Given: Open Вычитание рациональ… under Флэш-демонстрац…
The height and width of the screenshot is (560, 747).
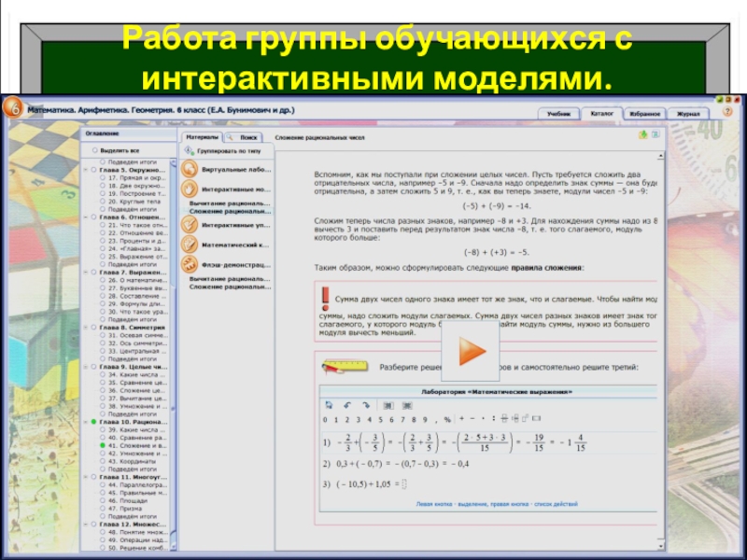Looking at the screenshot, I should [x=230, y=279].
